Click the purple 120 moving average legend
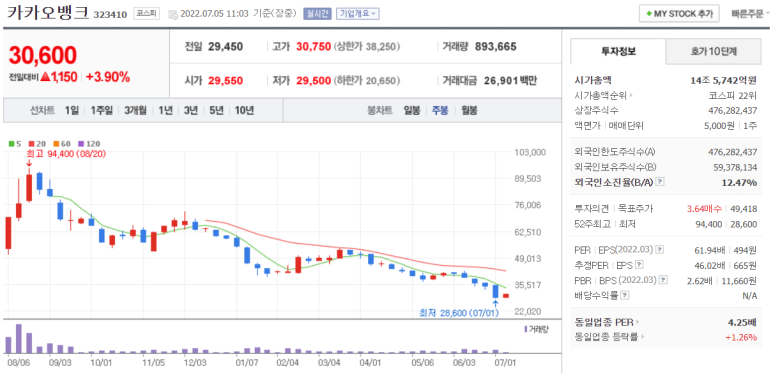 [x=89, y=144]
